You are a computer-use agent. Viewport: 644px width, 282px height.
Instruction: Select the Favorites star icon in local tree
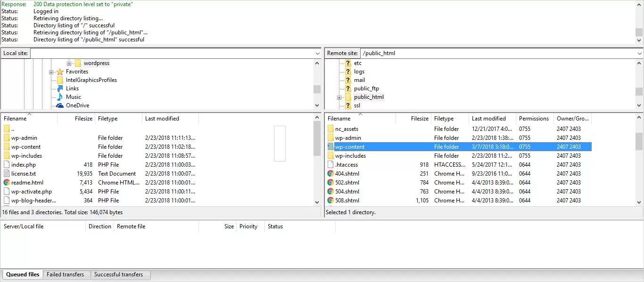[60, 72]
